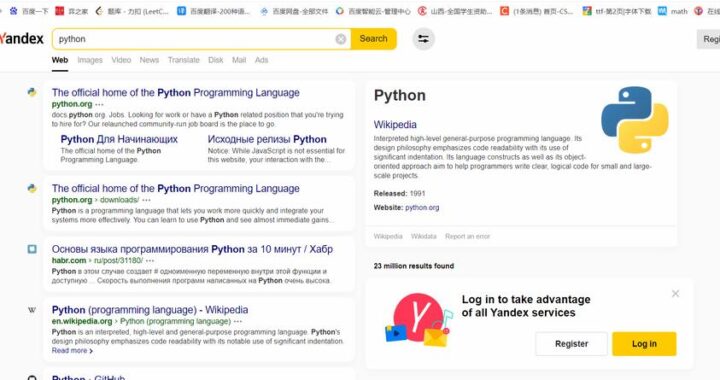This screenshot has height=380, width=720.
Task: Open the ttf font download bookmark
Action: (x=617, y=11)
